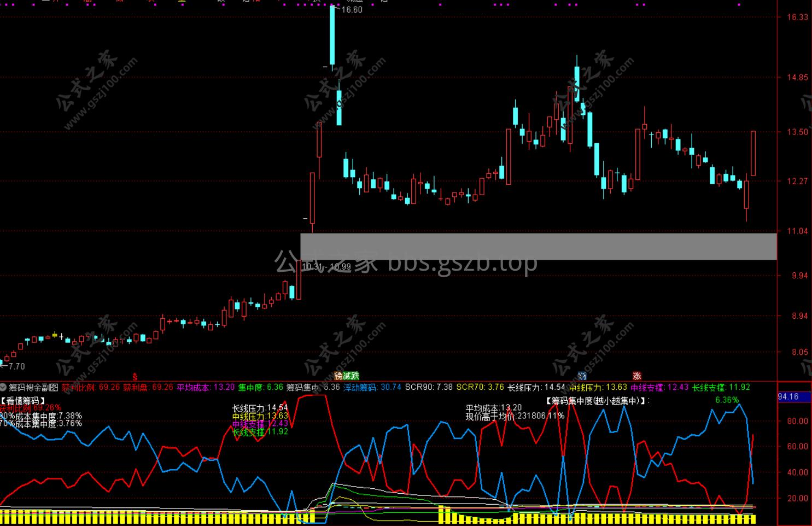Viewport: 812px width, 526px height.
Task: Click the 90%成本集中度:7.38% annotation
Action: pyautogui.click(x=41, y=416)
